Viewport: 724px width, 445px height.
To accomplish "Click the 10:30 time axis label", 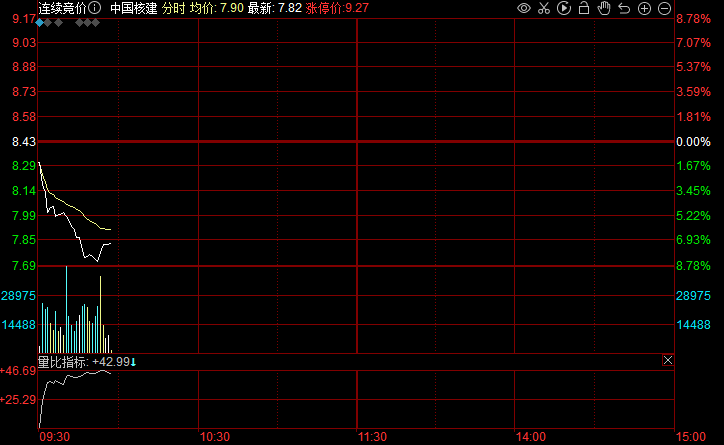I will tap(215, 437).
